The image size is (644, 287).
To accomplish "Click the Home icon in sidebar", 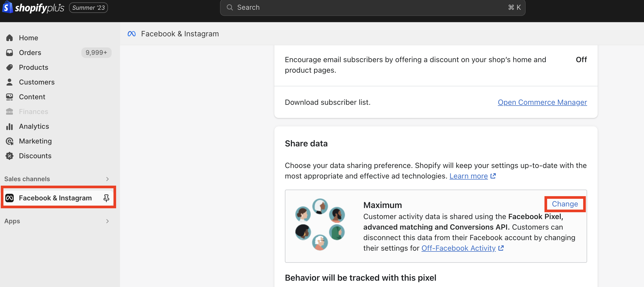I will (x=9, y=38).
